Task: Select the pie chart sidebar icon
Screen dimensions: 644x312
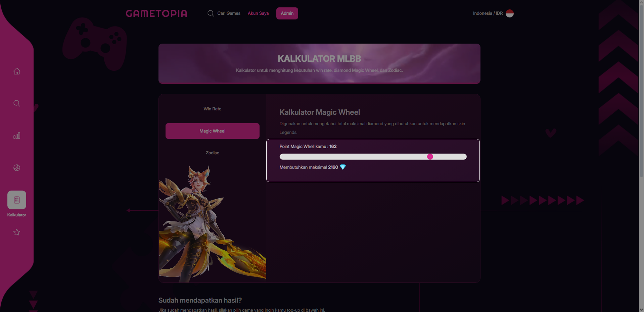Action: [x=17, y=168]
